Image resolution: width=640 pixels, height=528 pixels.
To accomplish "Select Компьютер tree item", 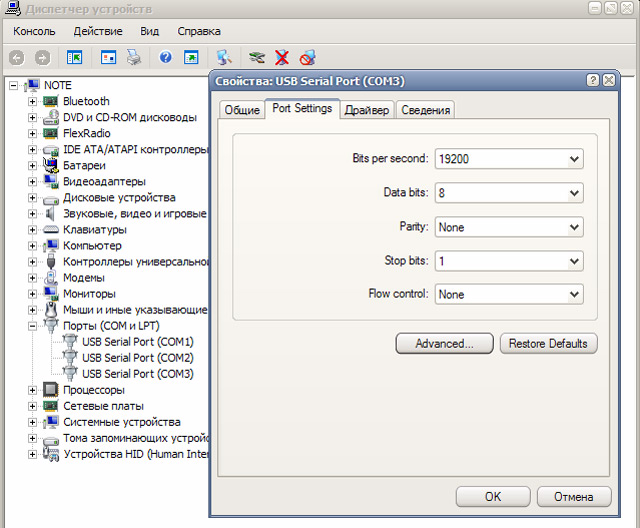I will pyautogui.click(x=92, y=246).
